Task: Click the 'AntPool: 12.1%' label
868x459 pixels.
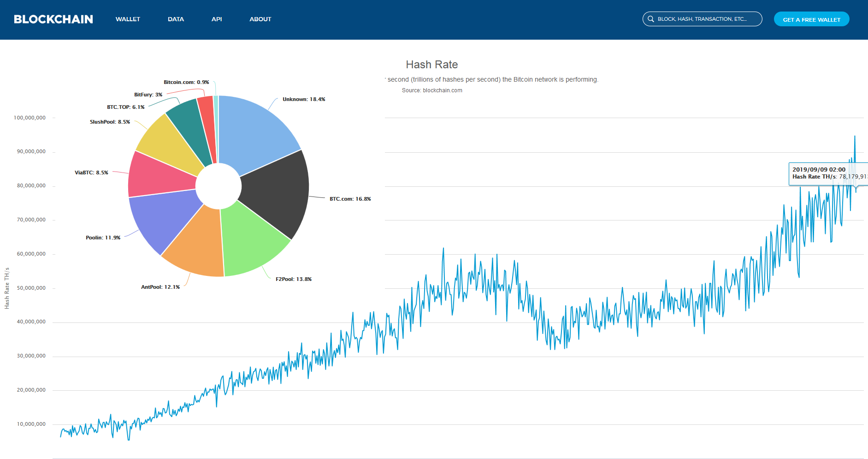Action: [160, 287]
